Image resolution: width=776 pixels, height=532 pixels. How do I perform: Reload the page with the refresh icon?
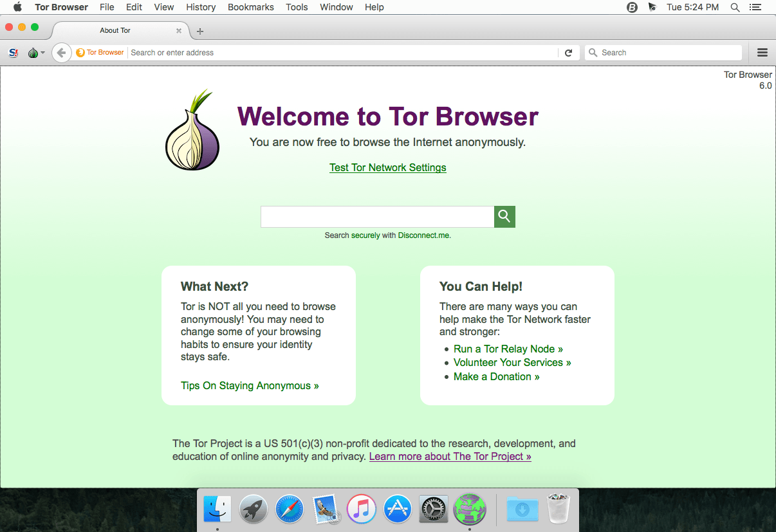[x=568, y=53]
